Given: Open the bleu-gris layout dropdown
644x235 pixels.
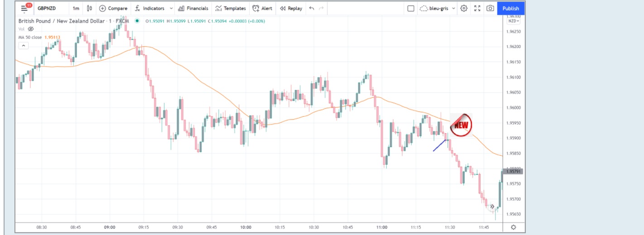Looking at the screenshot, I should (x=437, y=8).
